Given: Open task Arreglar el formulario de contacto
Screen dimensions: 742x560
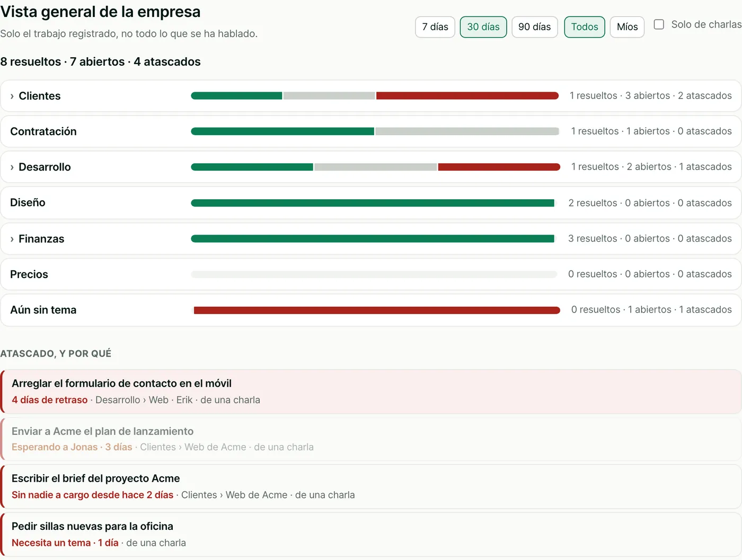Looking at the screenshot, I should pyautogui.click(x=371, y=392).
